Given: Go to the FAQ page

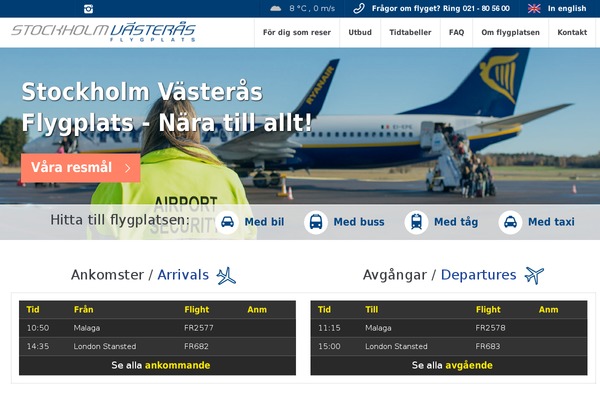Looking at the screenshot, I should (457, 33).
